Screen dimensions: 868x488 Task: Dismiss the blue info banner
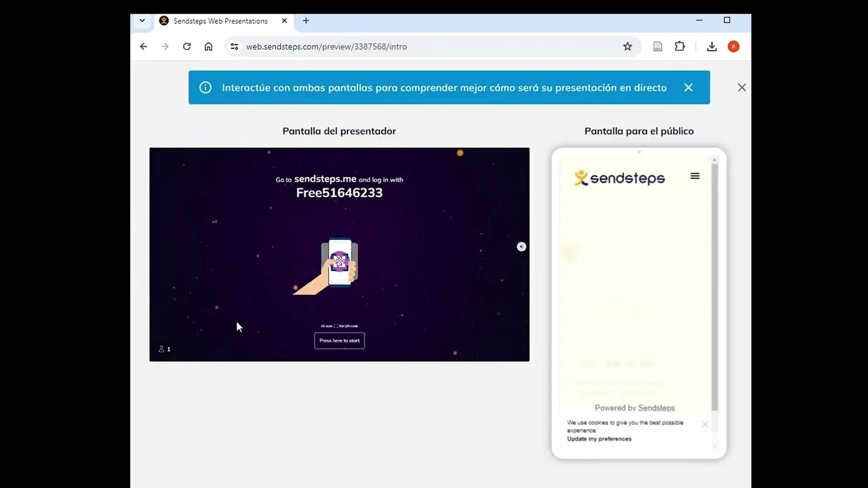pyautogui.click(x=688, y=87)
